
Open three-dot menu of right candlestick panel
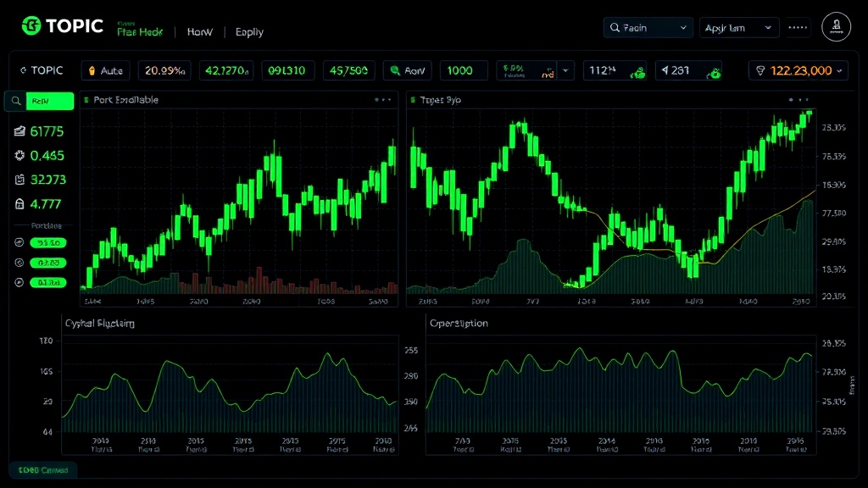(x=798, y=100)
